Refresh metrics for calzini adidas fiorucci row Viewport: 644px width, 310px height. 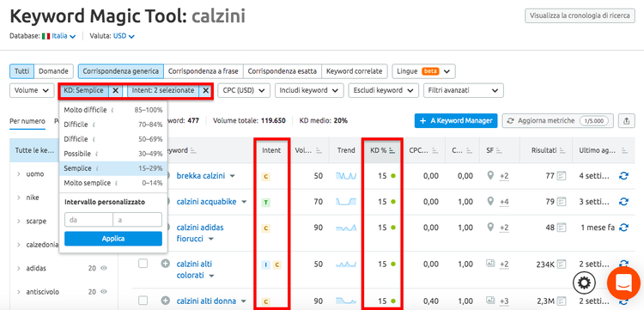point(623,227)
